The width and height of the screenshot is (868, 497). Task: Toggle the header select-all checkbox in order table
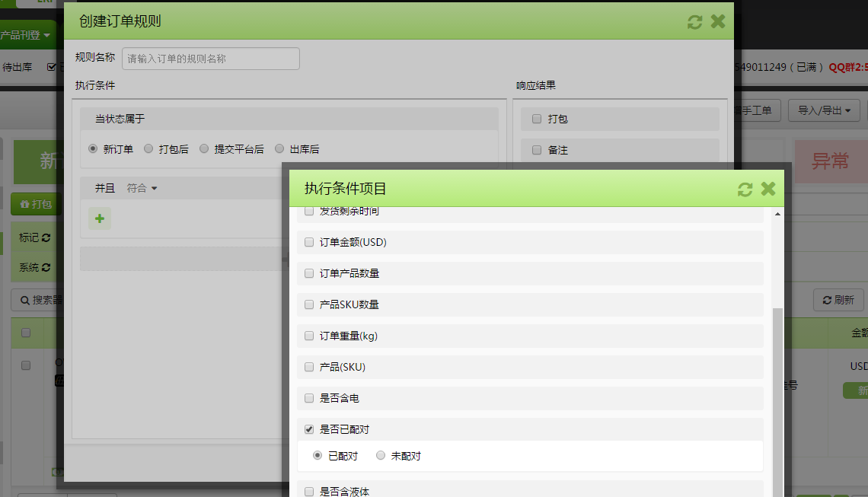point(25,333)
